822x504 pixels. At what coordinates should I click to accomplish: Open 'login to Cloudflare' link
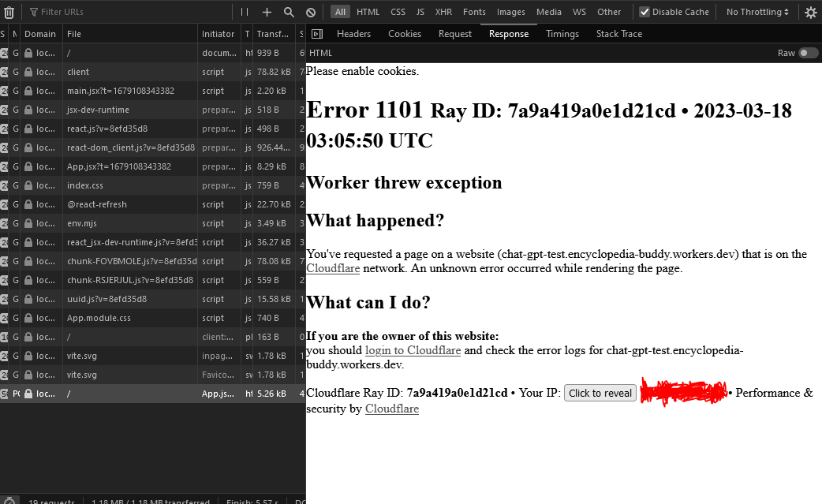(413, 350)
